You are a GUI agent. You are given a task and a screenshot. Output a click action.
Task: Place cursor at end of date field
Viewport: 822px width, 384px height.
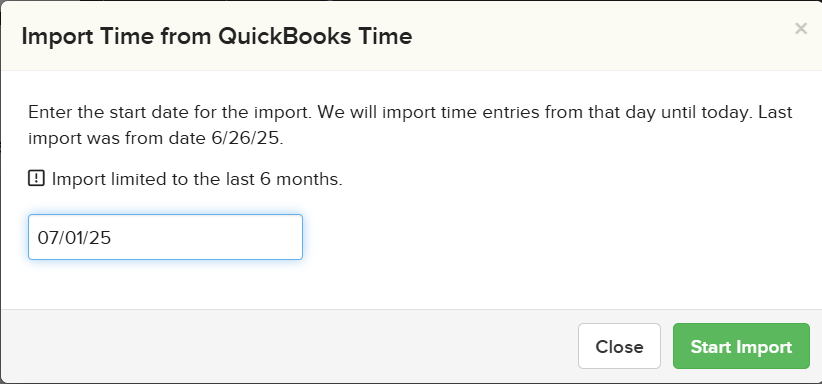204,237
